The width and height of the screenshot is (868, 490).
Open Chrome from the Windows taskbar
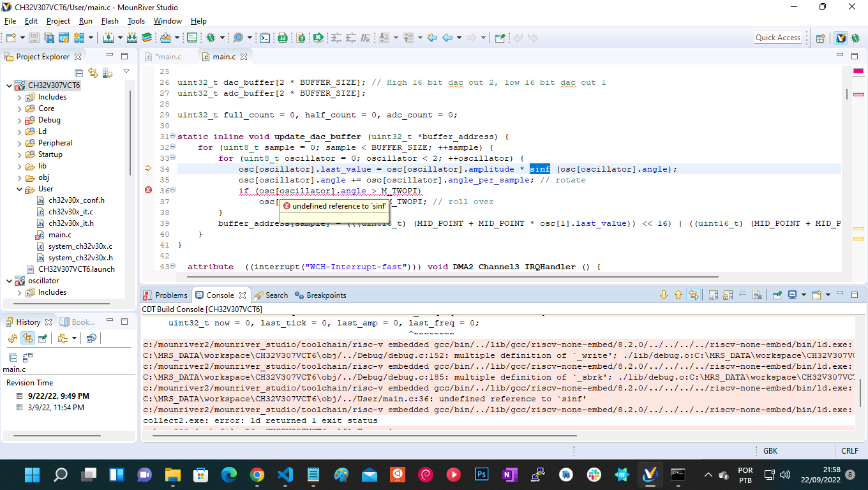[257, 475]
